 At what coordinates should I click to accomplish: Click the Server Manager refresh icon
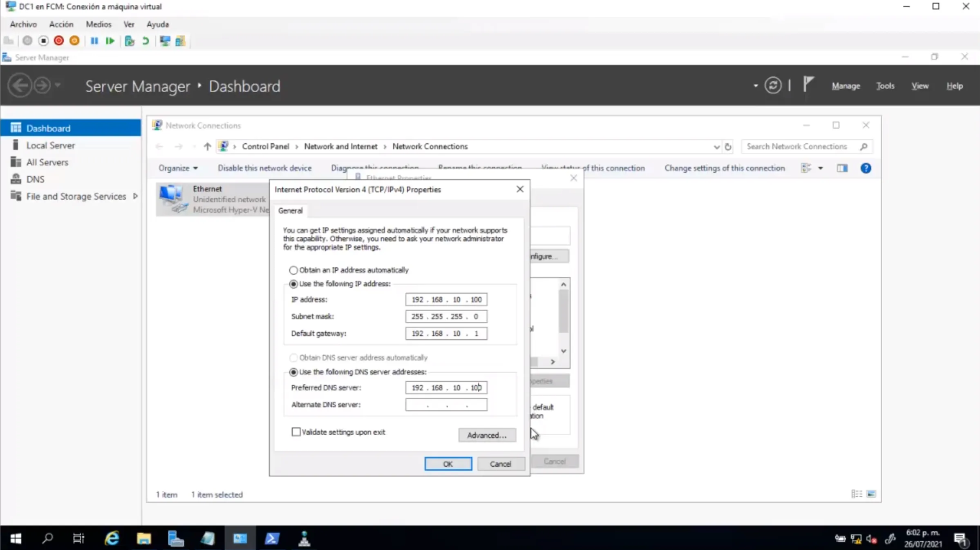click(x=773, y=86)
